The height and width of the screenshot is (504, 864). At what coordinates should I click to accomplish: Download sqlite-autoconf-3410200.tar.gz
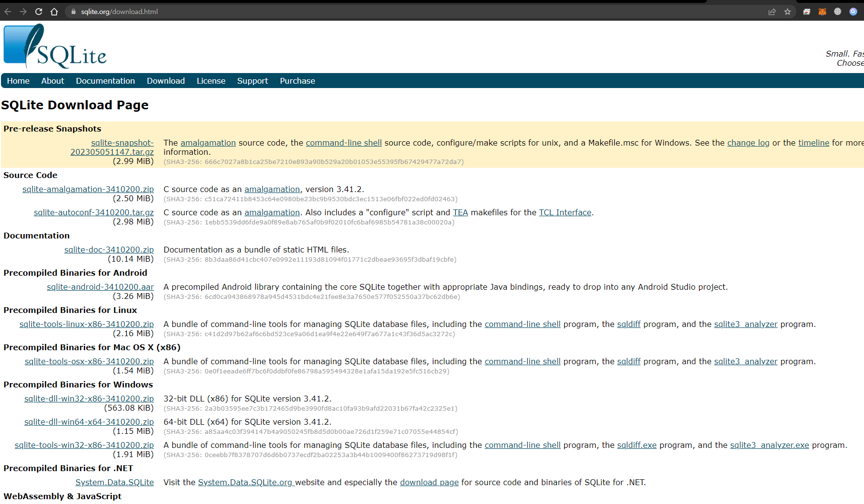[x=94, y=212]
